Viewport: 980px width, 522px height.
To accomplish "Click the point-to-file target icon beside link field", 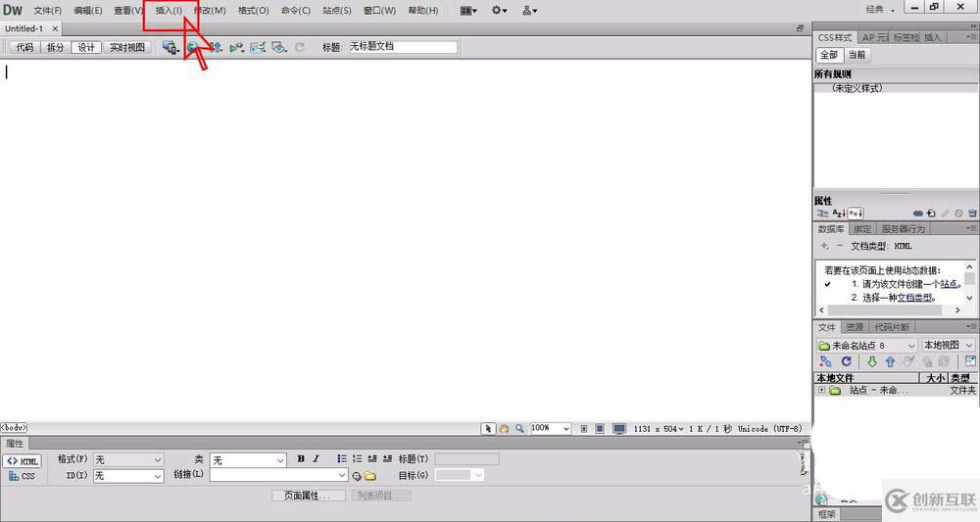I will click(x=357, y=476).
